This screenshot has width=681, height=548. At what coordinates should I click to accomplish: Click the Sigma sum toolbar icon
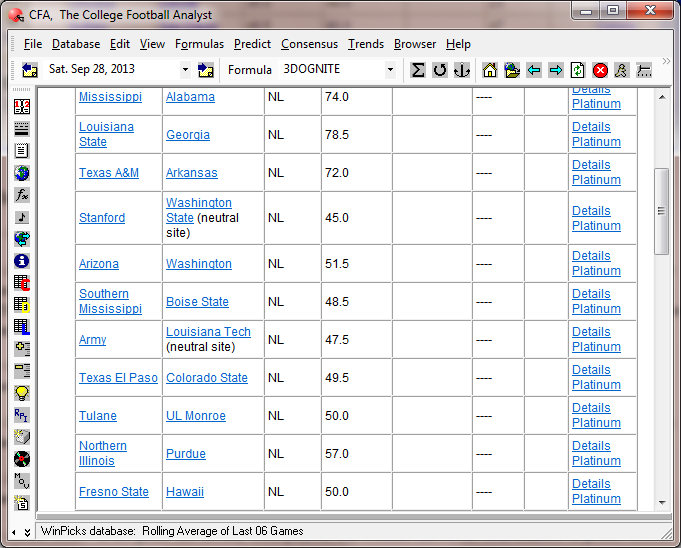click(x=418, y=70)
